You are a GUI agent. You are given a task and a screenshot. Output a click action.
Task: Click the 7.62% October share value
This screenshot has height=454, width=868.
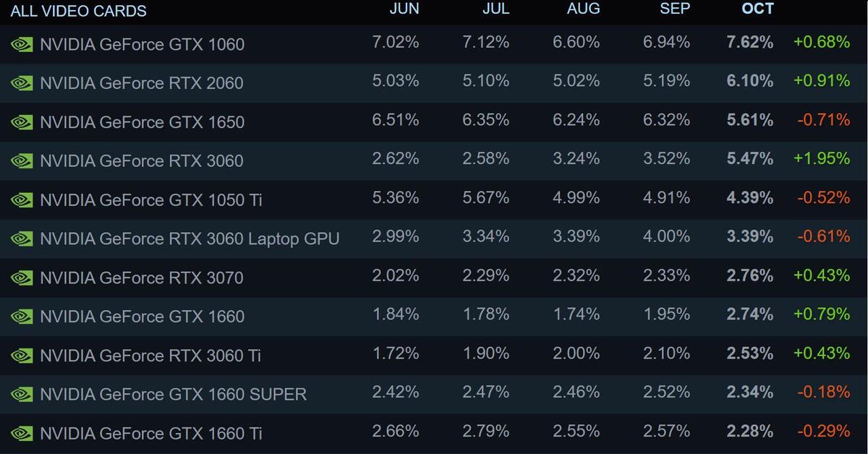(749, 42)
